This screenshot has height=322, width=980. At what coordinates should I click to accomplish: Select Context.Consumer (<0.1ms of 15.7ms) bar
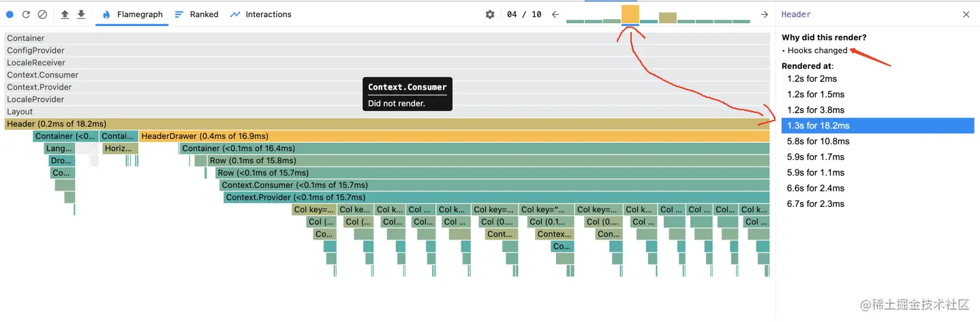tap(495, 185)
